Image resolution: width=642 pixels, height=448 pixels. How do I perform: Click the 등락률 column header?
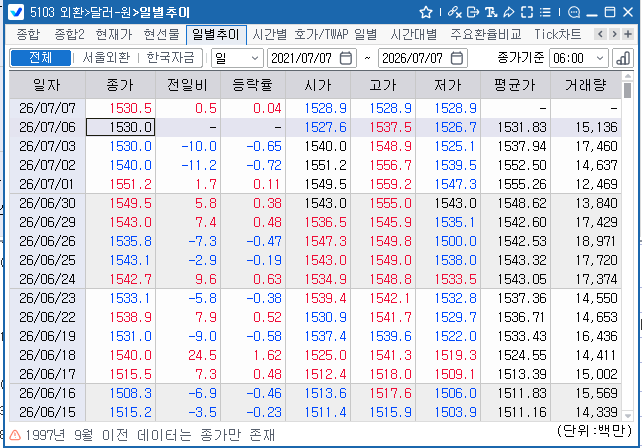(x=253, y=85)
